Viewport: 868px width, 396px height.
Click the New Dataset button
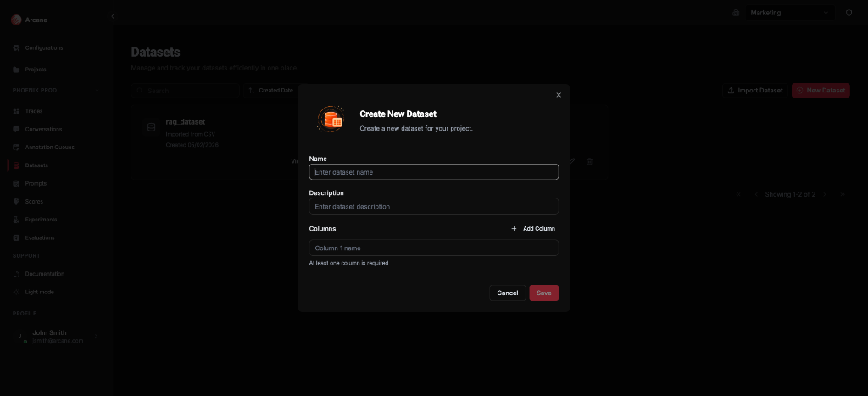821,90
